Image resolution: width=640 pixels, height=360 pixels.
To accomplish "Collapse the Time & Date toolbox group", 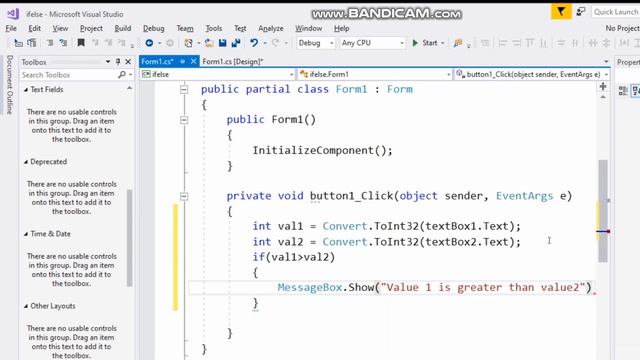I will click(x=26, y=234).
